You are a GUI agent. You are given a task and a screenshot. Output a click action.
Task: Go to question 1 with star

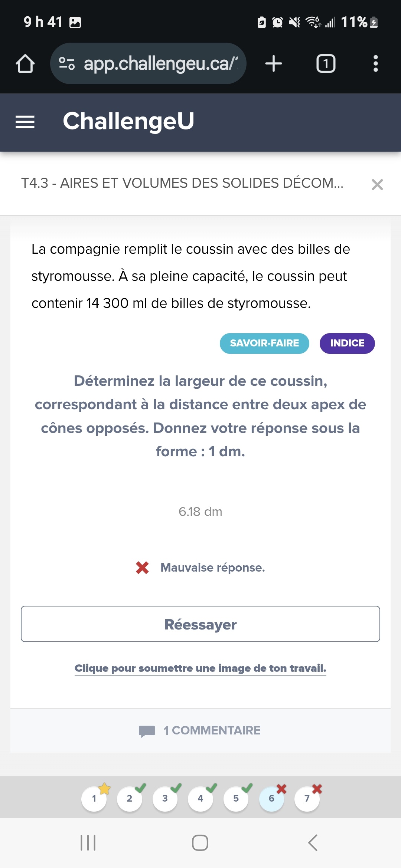[x=94, y=798]
